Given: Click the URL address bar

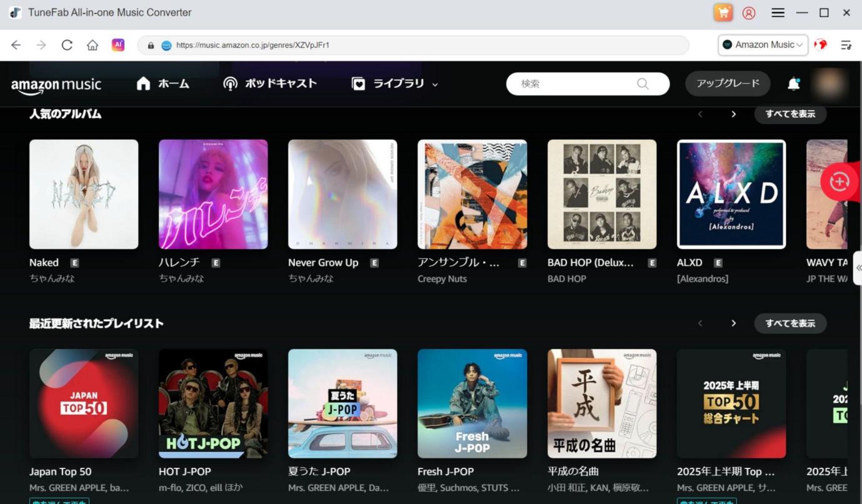Looking at the screenshot, I should [x=413, y=45].
